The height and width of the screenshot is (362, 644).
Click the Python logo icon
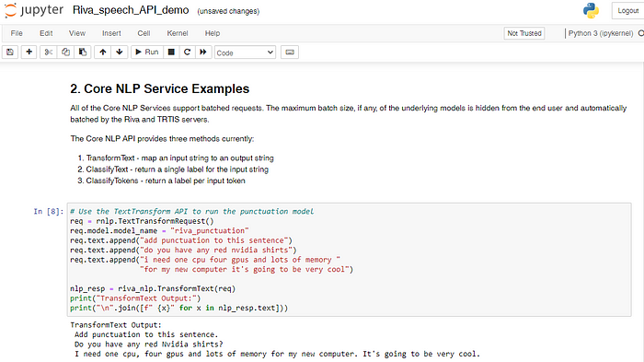coord(591,11)
